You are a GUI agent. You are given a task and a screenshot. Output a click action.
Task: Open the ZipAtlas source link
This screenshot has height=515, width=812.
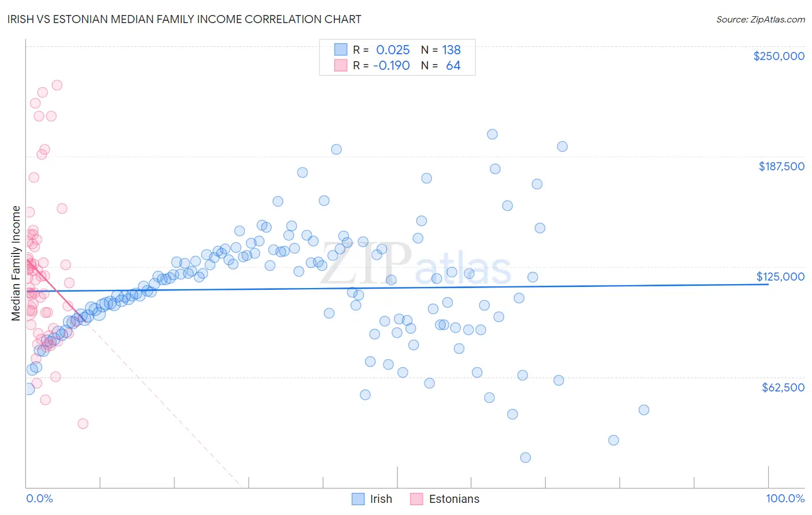click(761, 19)
